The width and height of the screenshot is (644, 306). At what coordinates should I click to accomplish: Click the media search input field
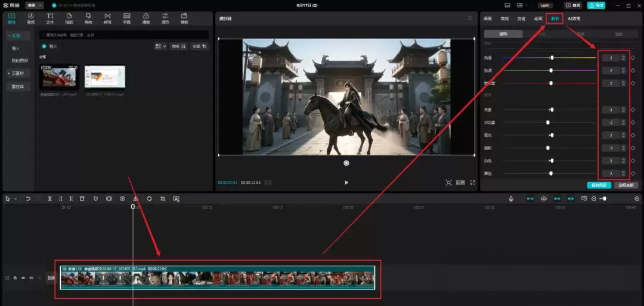pyautogui.click(x=124, y=35)
